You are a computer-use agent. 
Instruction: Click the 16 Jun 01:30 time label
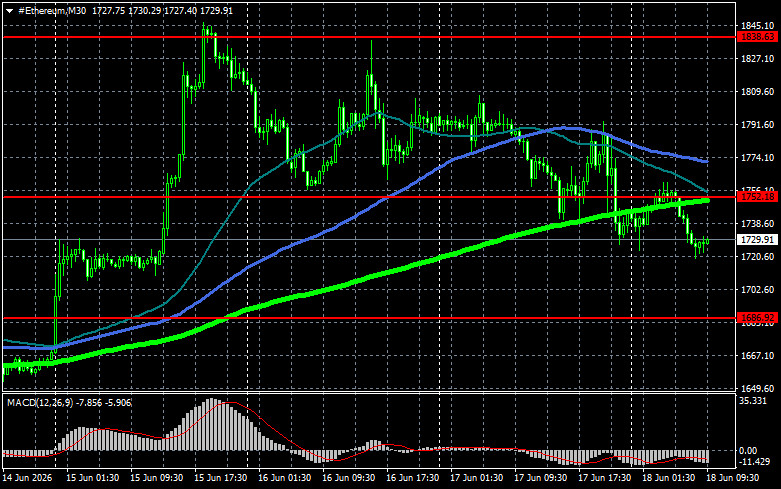[284, 478]
